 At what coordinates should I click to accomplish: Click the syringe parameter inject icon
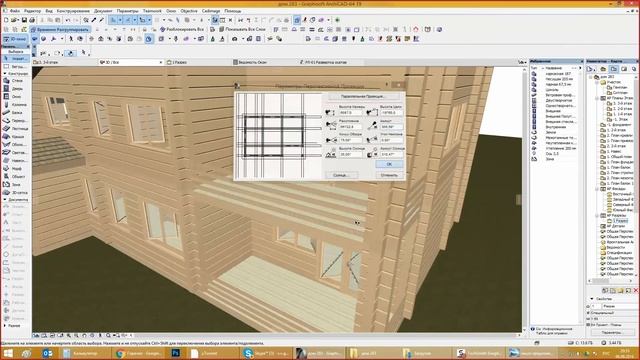click(x=101, y=20)
